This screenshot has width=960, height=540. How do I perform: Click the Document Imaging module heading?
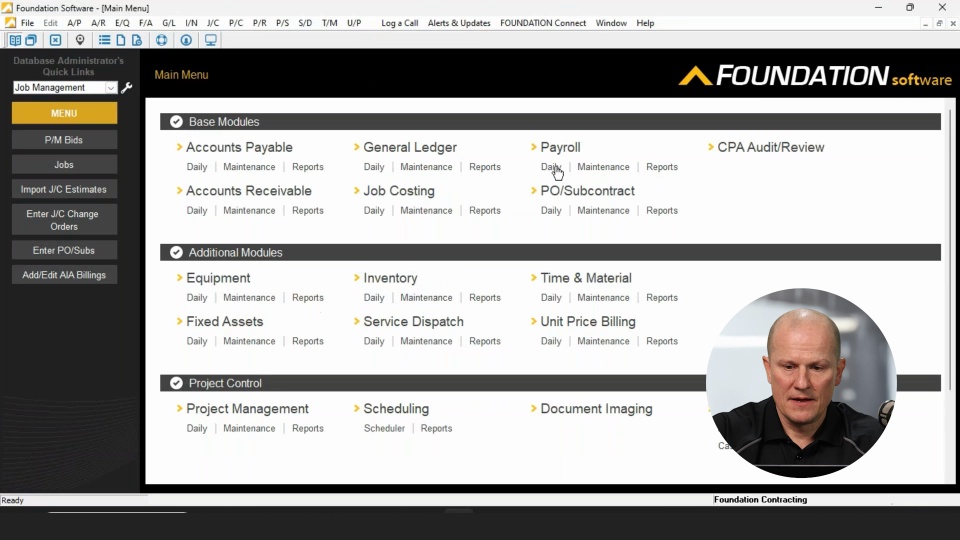pyautogui.click(x=596, y=408)
